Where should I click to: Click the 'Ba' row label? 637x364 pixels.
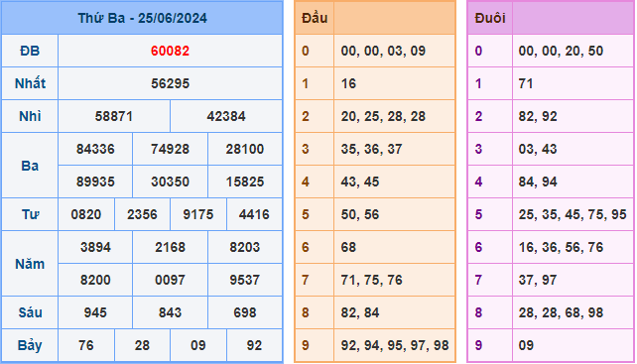click(x=30, y=166)
